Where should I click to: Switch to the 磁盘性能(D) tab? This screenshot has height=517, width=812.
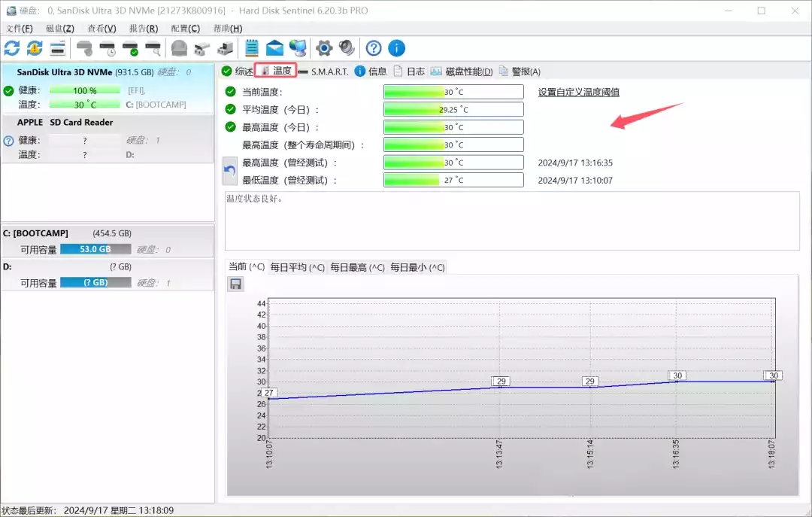pyautogui.click(x=462, y=71)
